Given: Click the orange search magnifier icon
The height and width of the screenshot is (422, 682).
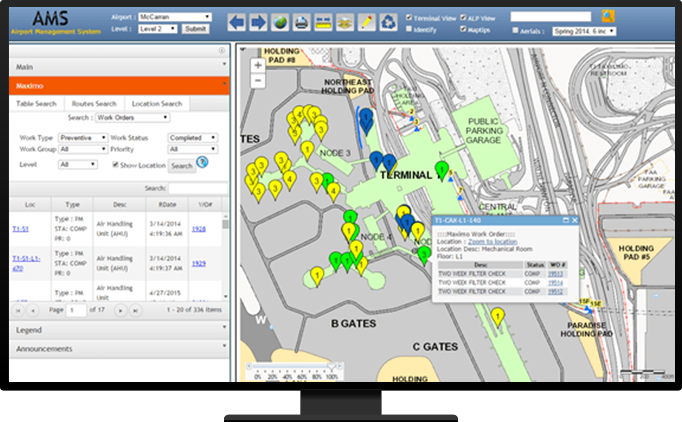Looking at the screenshot, I should [609, 17].
